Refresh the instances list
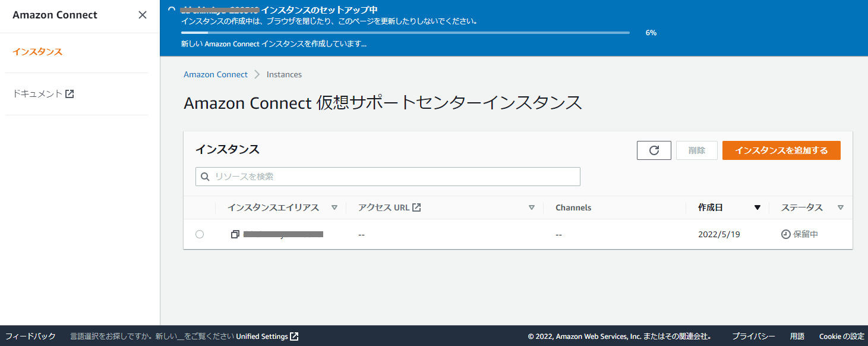Image resolution: width=868 pixels, height=346 pixels. point(654,150)
